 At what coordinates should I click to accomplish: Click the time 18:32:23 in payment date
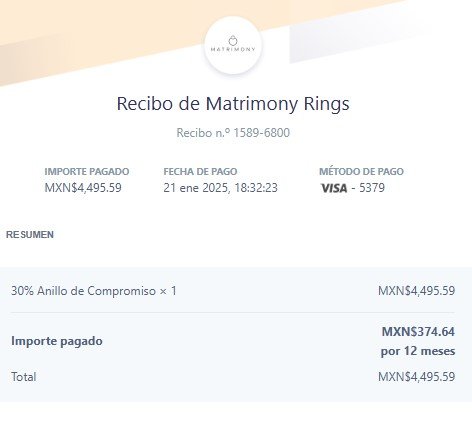click(256, 188)
